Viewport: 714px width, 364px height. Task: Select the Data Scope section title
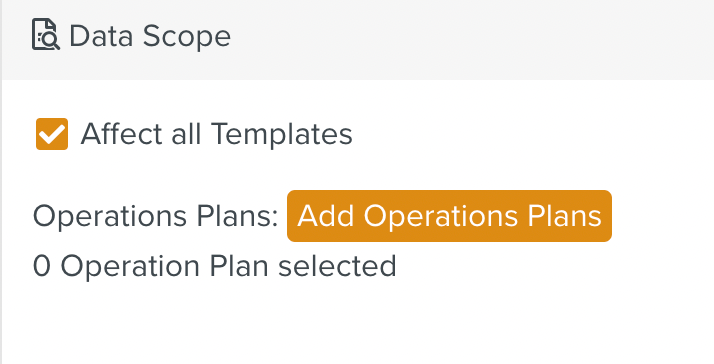[150, 36]
